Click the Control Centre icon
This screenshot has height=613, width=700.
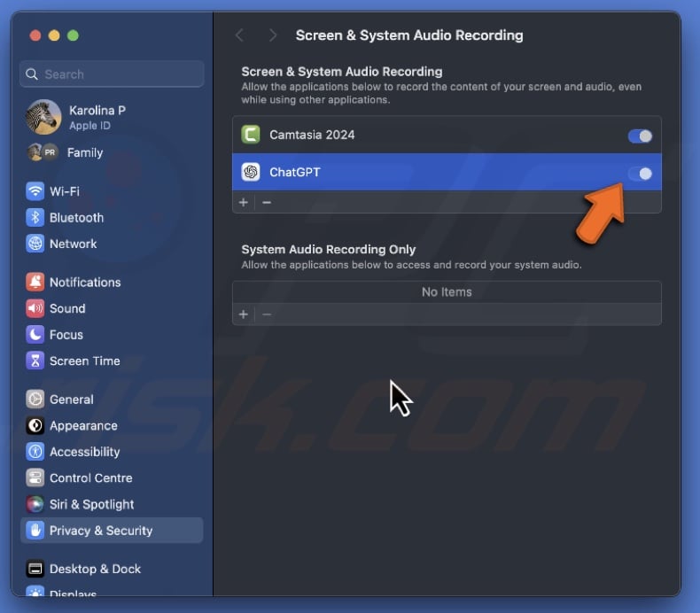[35, 477]
